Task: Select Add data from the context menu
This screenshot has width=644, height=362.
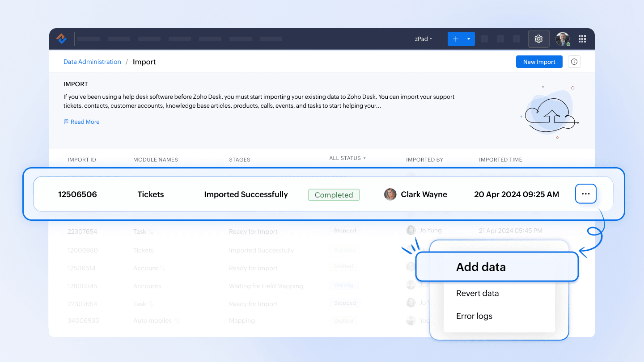Action: click(x=481, y=267)
